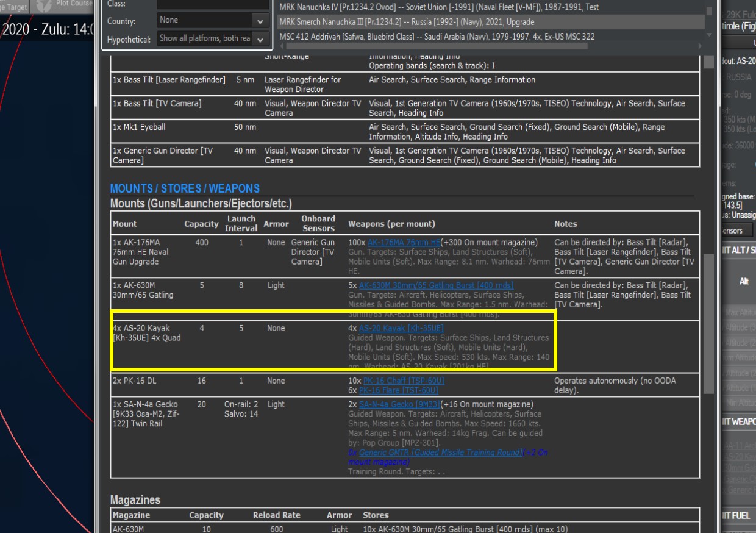Select MSC 412 Addriyah list entry

coord(437,37)
